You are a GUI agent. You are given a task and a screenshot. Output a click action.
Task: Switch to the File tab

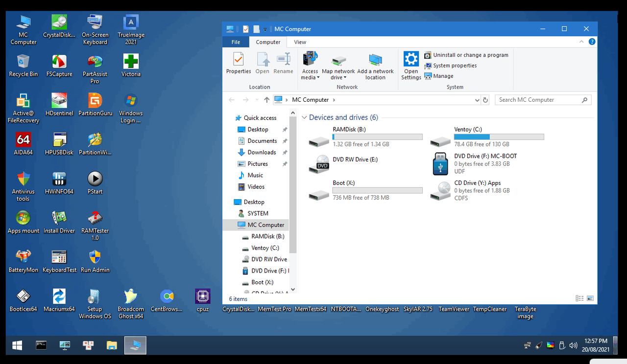pos(236,42)
